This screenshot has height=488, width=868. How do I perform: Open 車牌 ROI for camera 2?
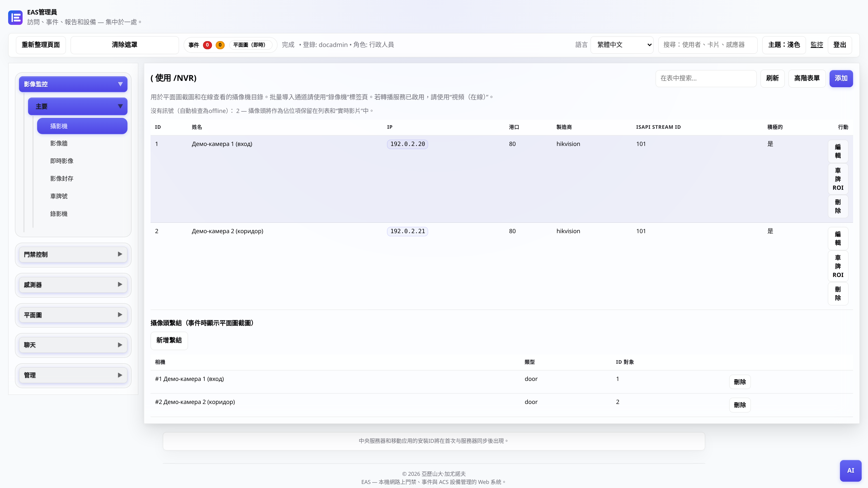point(838,266)
